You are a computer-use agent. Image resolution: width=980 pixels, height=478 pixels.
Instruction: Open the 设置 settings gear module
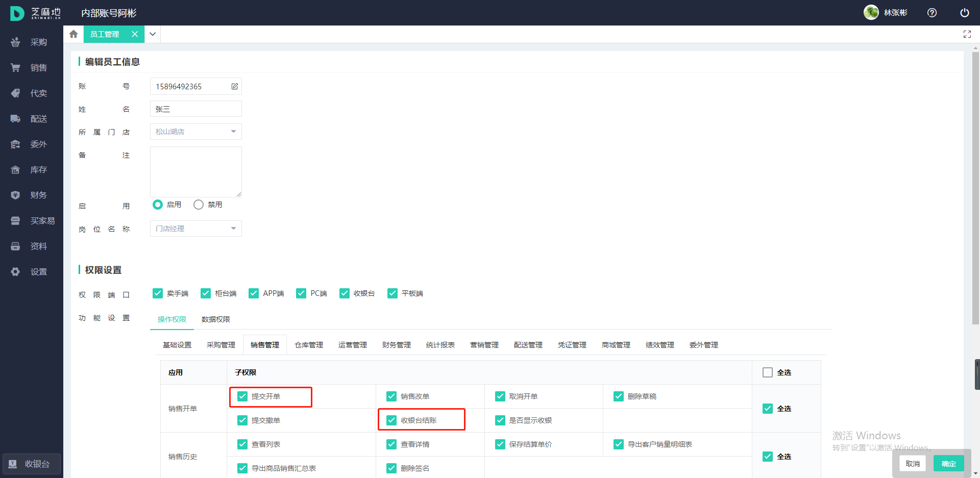(31, 272)
